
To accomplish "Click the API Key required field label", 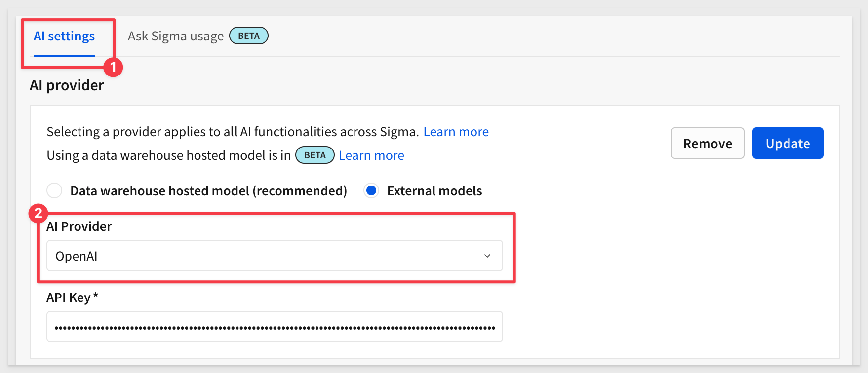I will pos(72,298).
